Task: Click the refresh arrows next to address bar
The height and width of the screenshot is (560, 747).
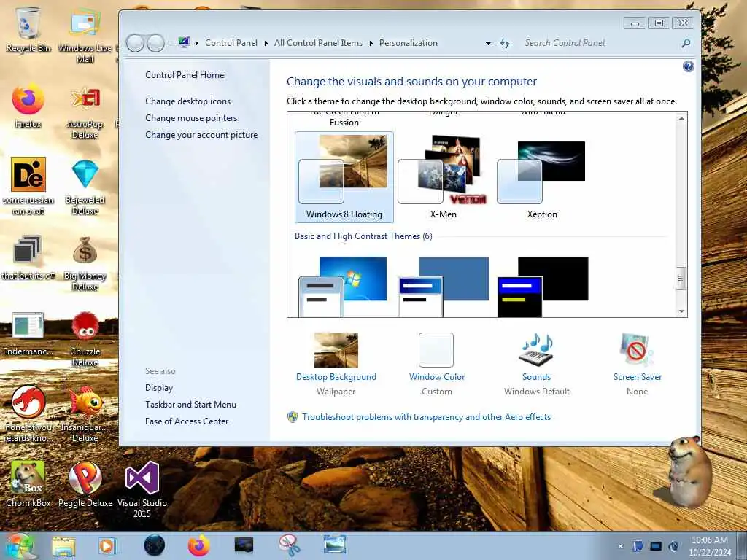Action: [x=505, y=43]
